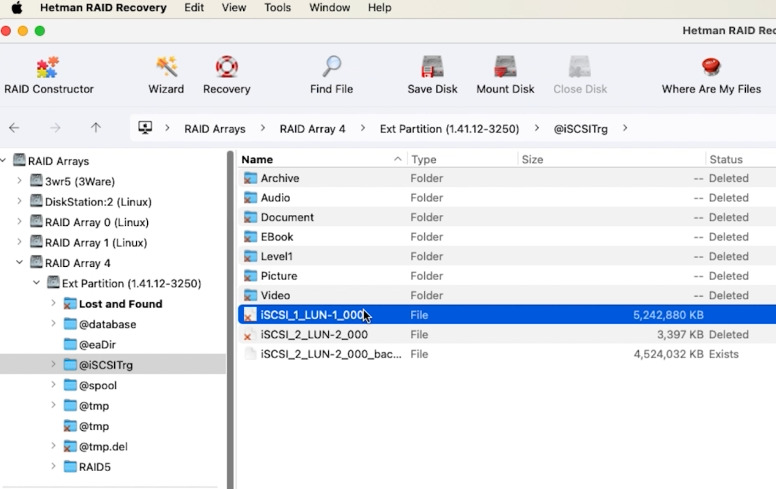Select the EBook folder row
The image size is (776, 489).
[507, 237]
